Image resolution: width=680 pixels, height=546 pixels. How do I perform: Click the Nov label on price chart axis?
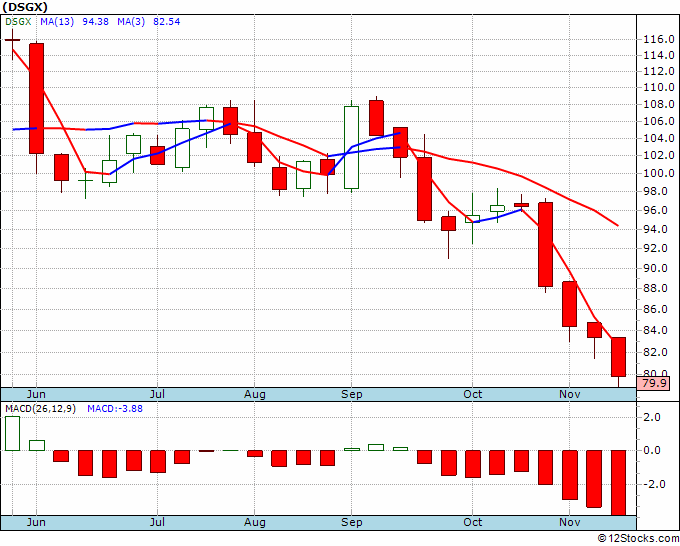tap(569, 394)
